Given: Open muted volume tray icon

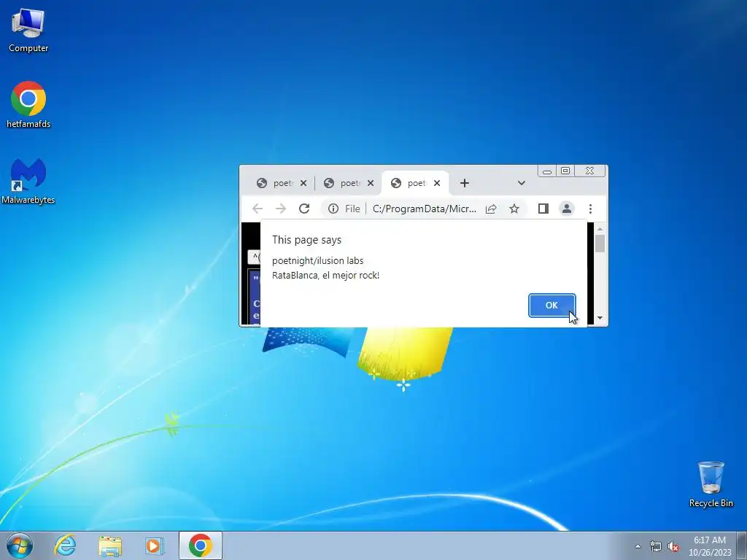Looking at the screenshot, I should [673, 546].
